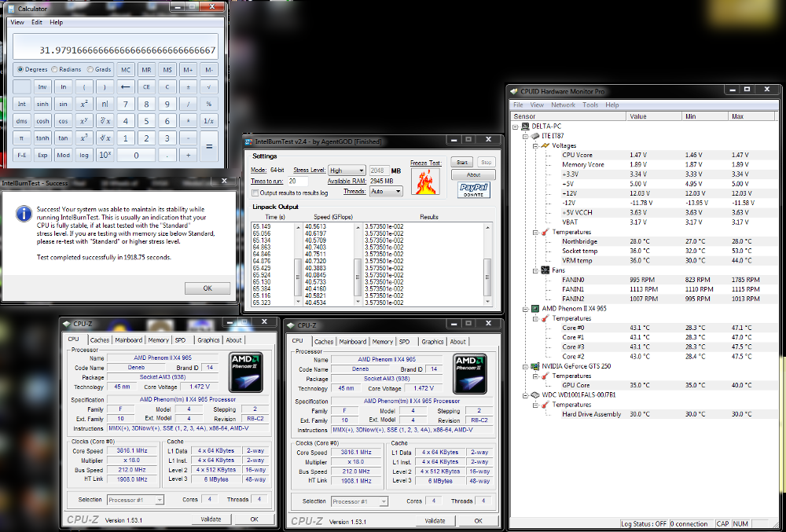
Task: Click the DELTA-PC computer icon in HWMonitor
Action: (x=525, y=127)
